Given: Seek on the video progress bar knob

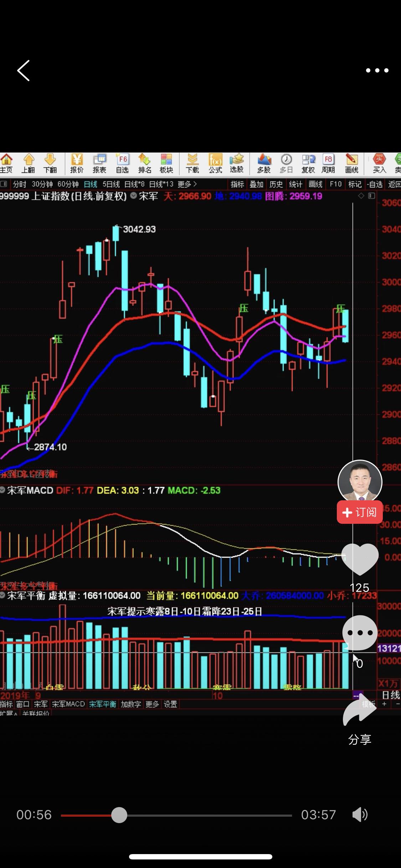Looking at the screenshot, I should 119,815.
